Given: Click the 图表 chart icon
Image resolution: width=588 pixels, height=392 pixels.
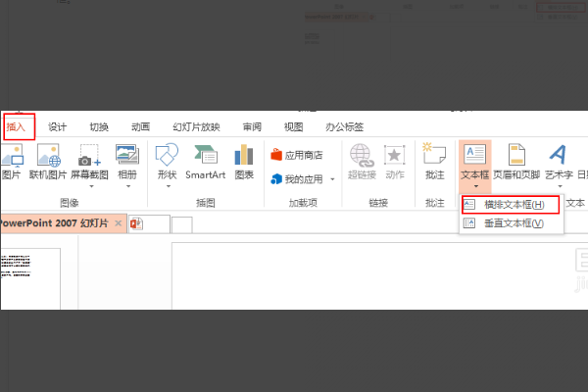Looking at the screenshot, I should [244, 155].
